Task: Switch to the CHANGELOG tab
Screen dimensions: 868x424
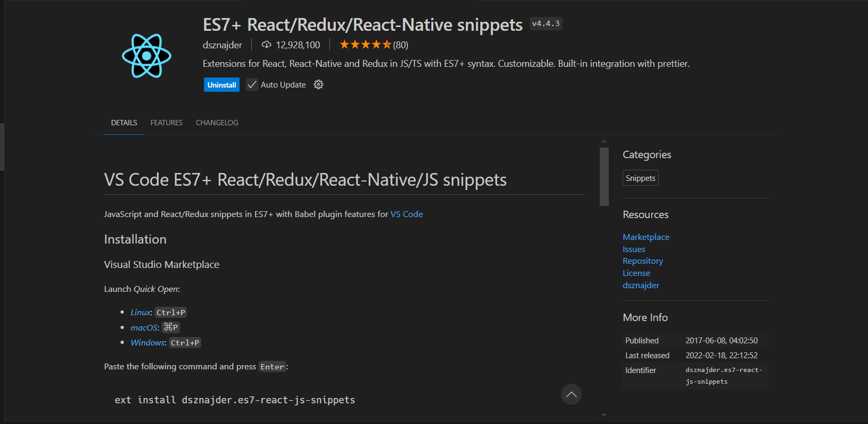Action: 217,123
